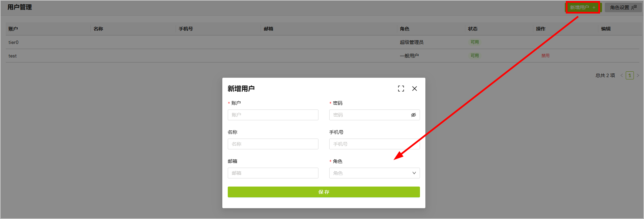Click the 邮箱 input field
This screenshot has width=644, height=219.
(x=273, y=173)
